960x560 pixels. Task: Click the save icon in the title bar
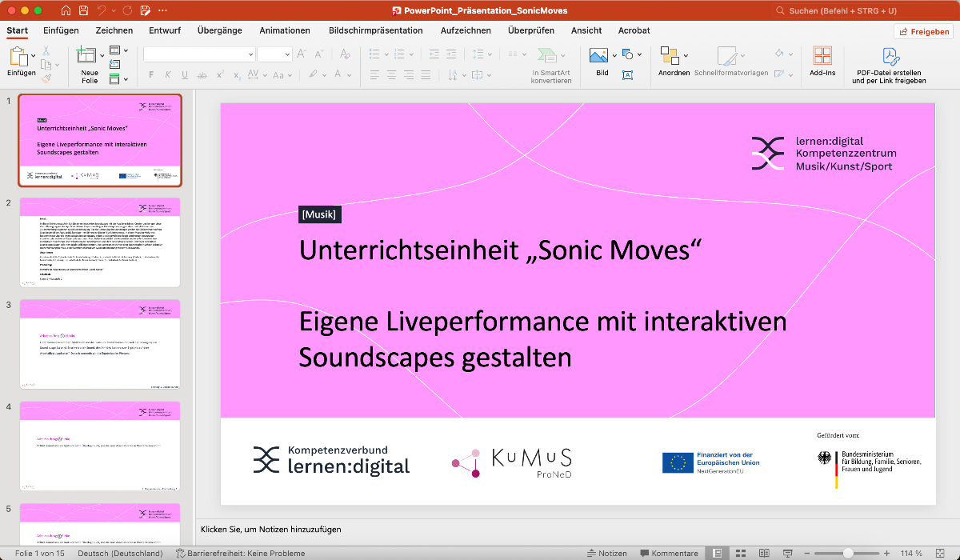point(83,10)
